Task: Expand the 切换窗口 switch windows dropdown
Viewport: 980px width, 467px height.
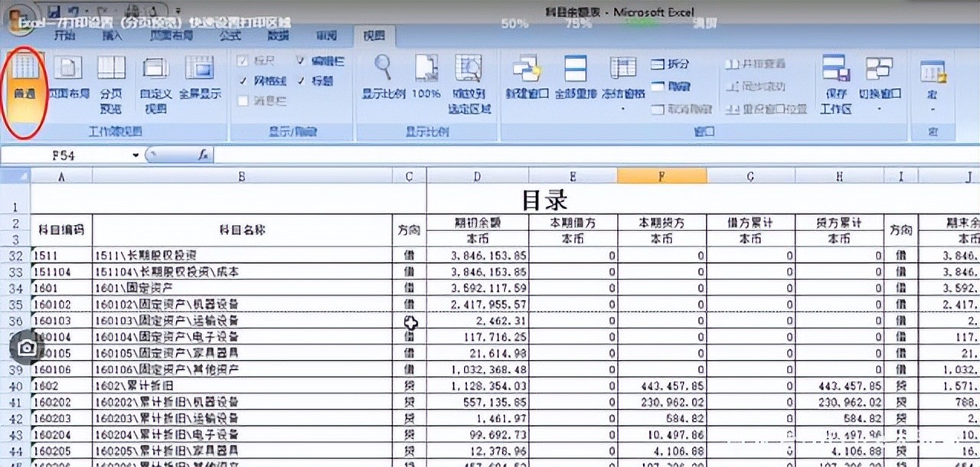Action: coord(879,108)
